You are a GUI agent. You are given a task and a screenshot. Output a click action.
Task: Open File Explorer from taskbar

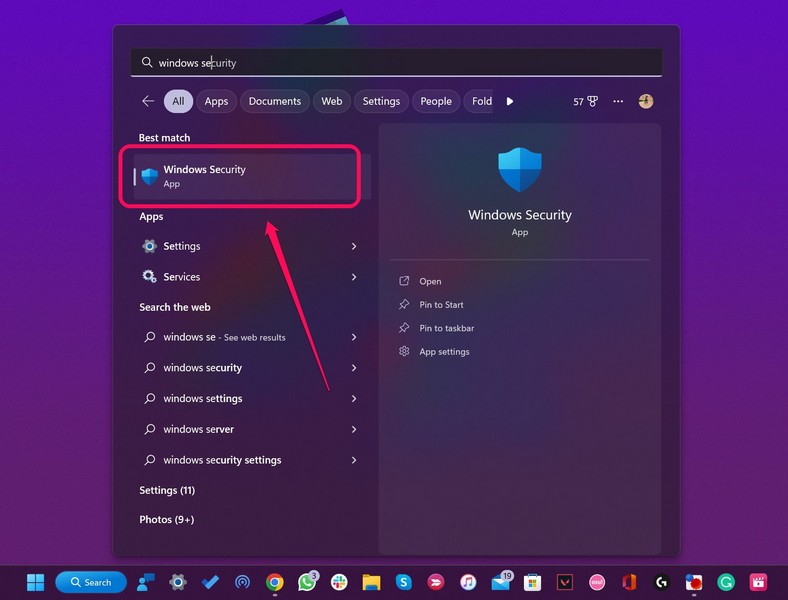click(371, 582)
